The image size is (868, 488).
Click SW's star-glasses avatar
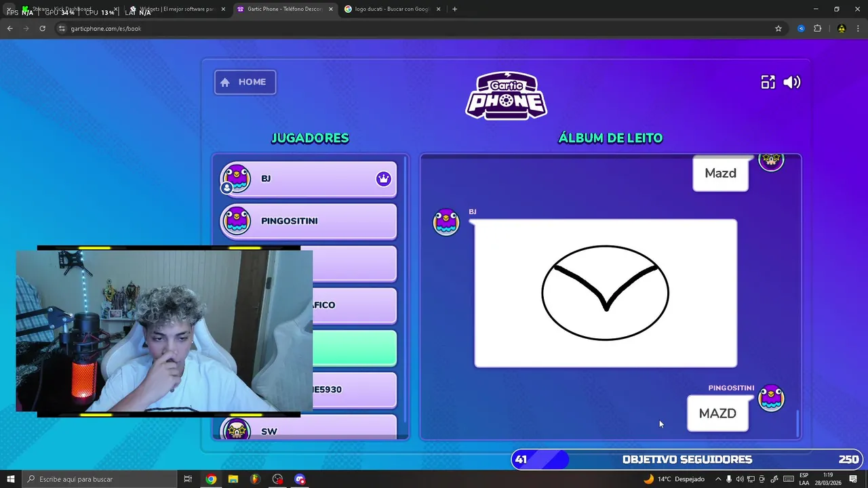pos(236,430)
